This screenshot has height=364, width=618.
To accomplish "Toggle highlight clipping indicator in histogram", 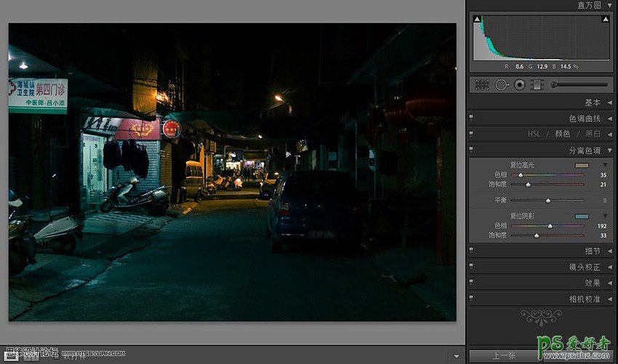I will (606, 19).
